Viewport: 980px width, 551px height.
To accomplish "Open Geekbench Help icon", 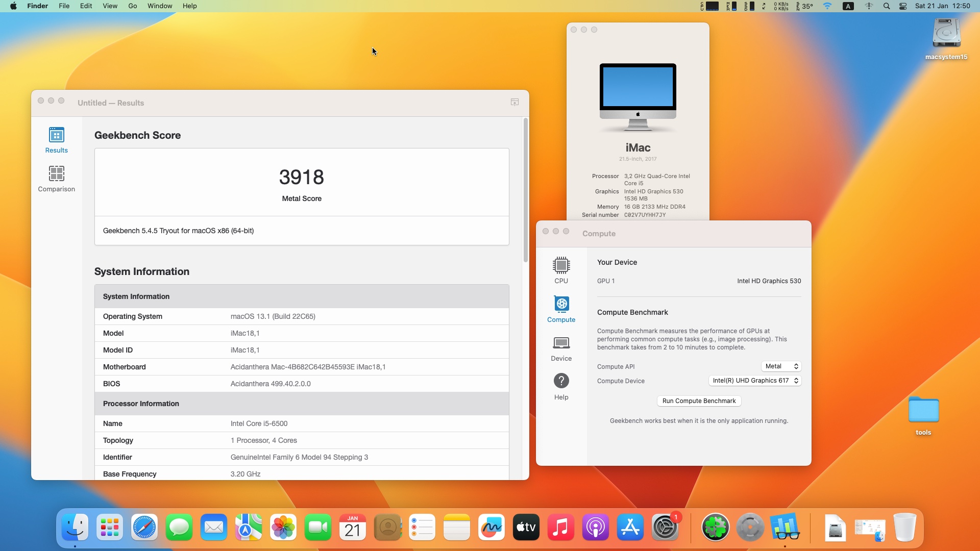I will tap(561, 387).
